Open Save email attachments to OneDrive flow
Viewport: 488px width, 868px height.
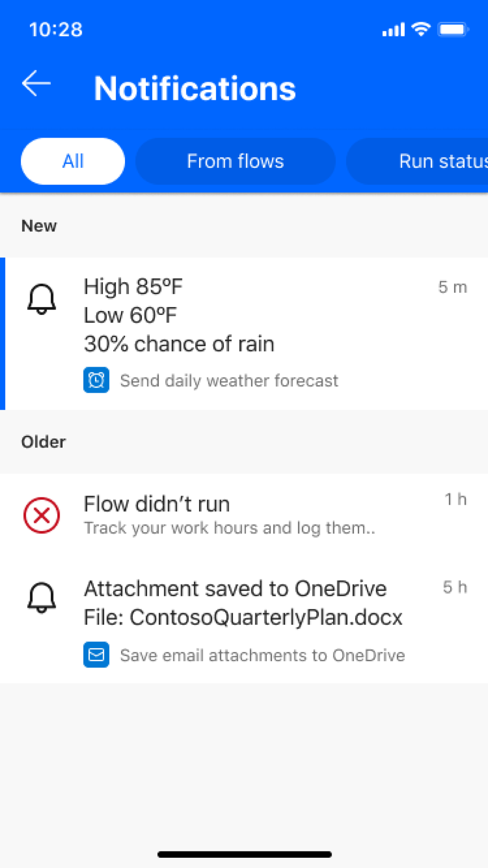coord(263,655)
